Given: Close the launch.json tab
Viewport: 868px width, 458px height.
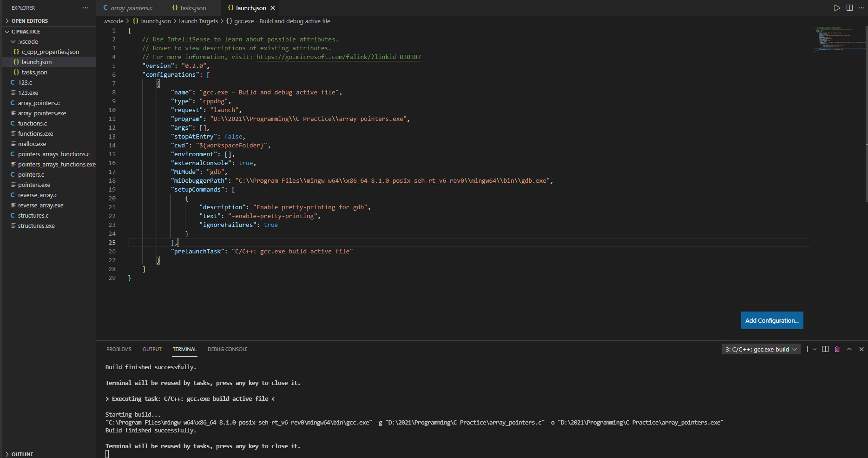Looking at the screenshot, I should click(x=273, y=8).
